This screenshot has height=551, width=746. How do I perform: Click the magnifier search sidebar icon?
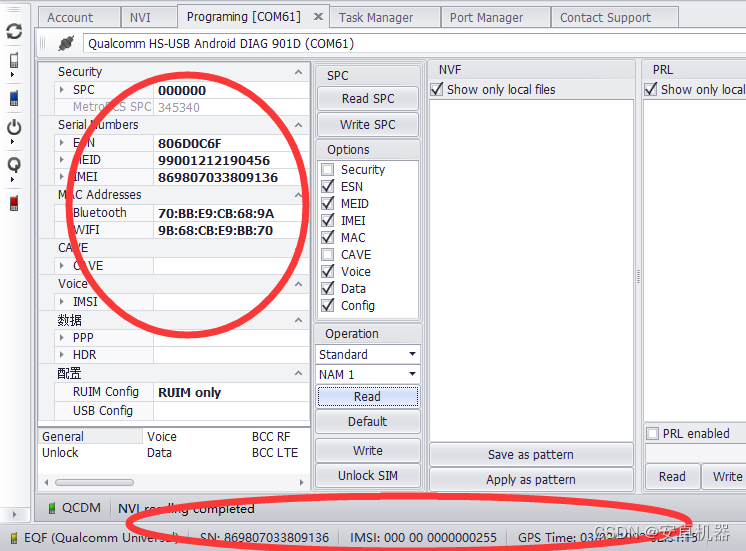pos(14,165)
